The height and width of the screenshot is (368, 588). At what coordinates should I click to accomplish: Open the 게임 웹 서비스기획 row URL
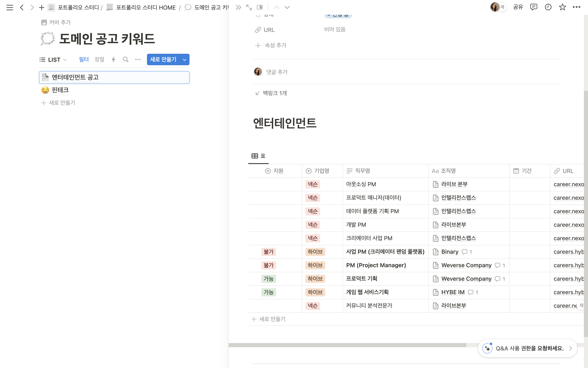point(569,292)
